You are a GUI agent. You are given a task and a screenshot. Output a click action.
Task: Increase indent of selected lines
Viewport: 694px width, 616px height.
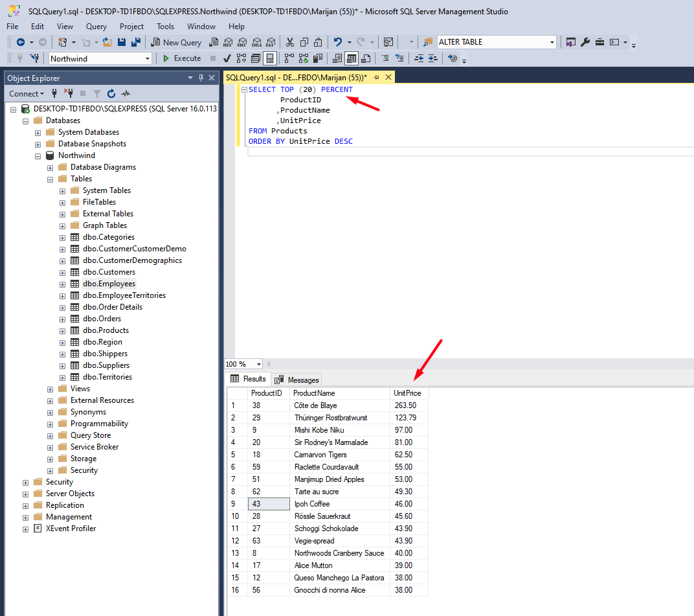click(433, 58)
